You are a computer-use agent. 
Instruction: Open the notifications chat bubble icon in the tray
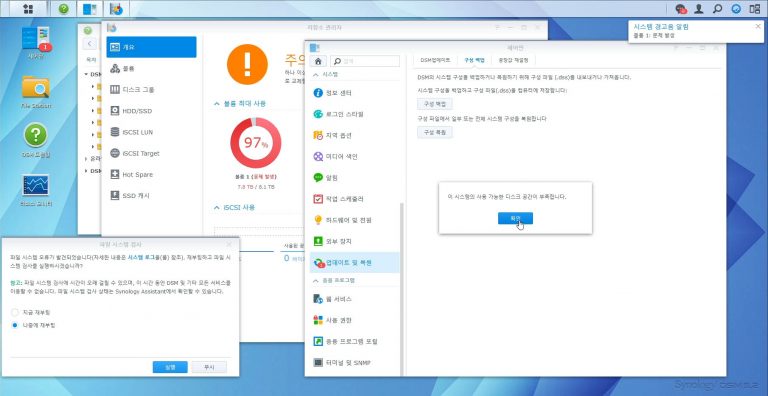680,9
